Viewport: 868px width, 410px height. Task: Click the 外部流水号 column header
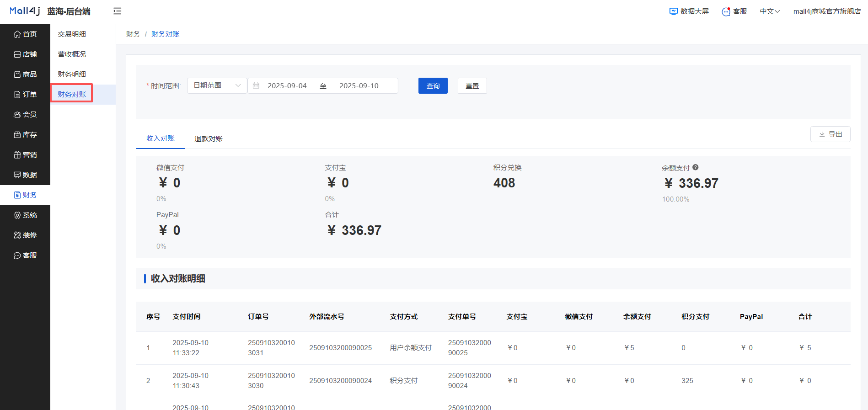(x=327, y=317)
